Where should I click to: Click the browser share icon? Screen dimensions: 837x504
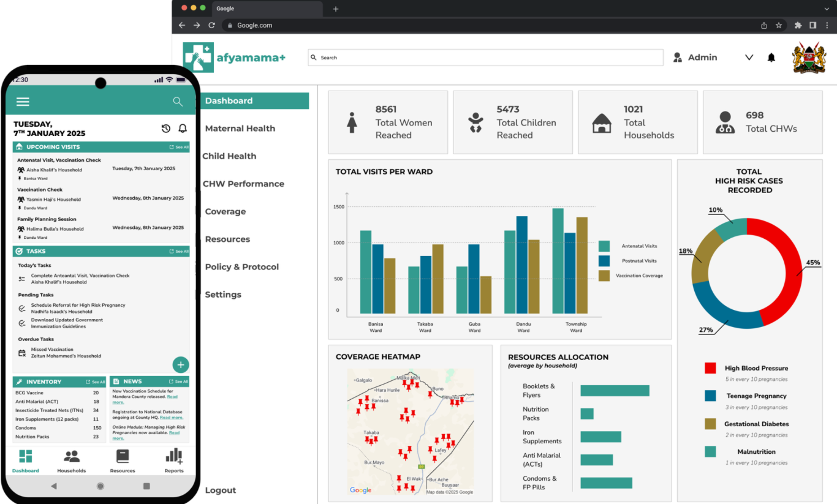coord(764,25)
